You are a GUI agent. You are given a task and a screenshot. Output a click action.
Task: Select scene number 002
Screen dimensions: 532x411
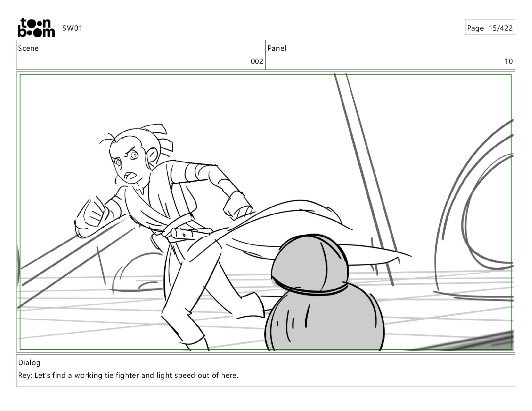(257, 61)
